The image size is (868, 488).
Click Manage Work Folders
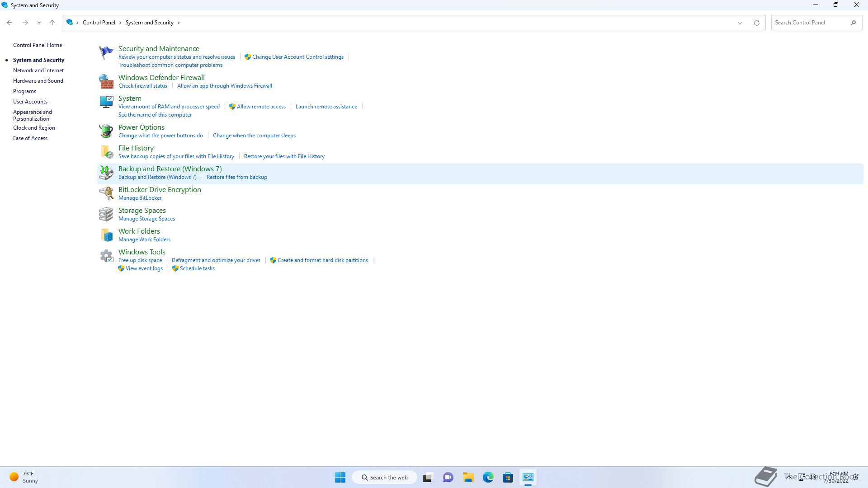pos(144,239)
